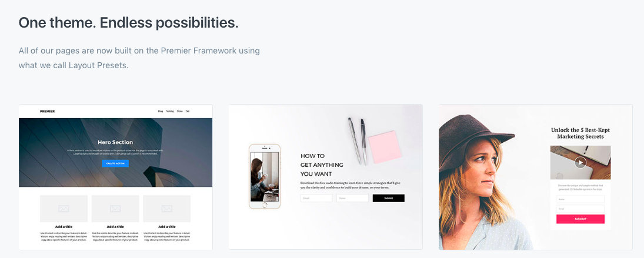This screenshot has height=258, width=644.
Task: Open the Blog nav item in first preview
Action: coord(161,111)
